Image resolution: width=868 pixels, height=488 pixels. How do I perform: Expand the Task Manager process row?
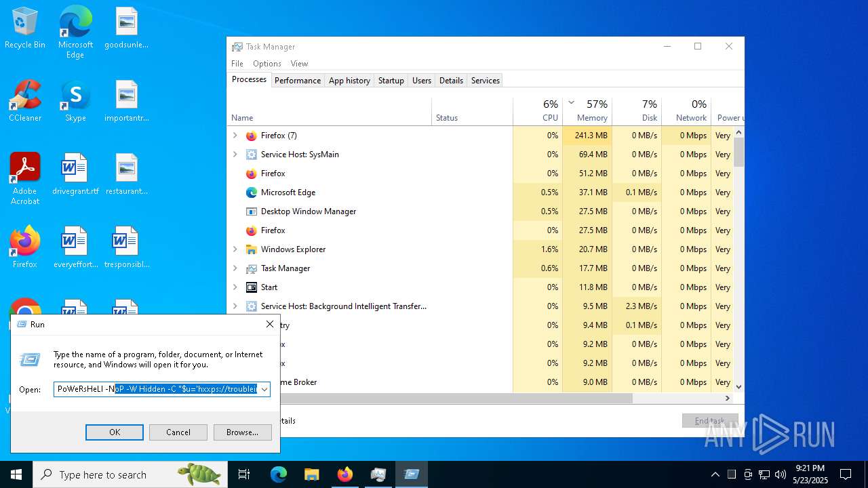pos(235,268)
